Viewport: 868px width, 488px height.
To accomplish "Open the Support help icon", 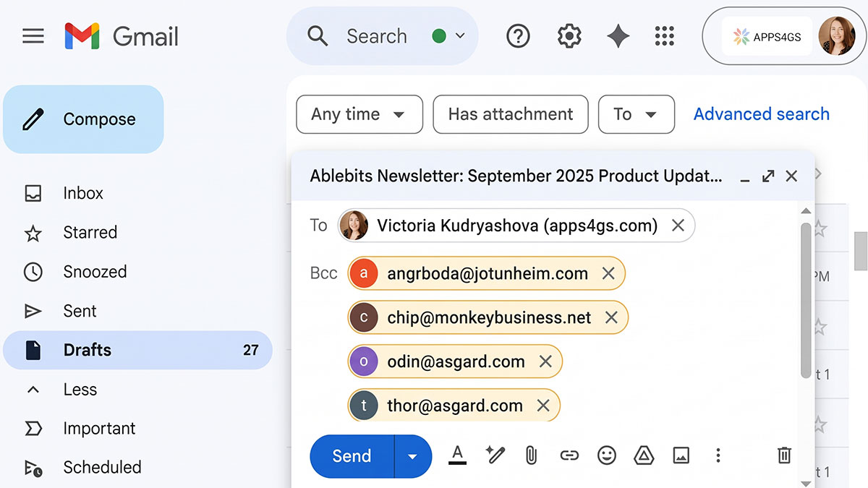I will [x=518, y=36].
